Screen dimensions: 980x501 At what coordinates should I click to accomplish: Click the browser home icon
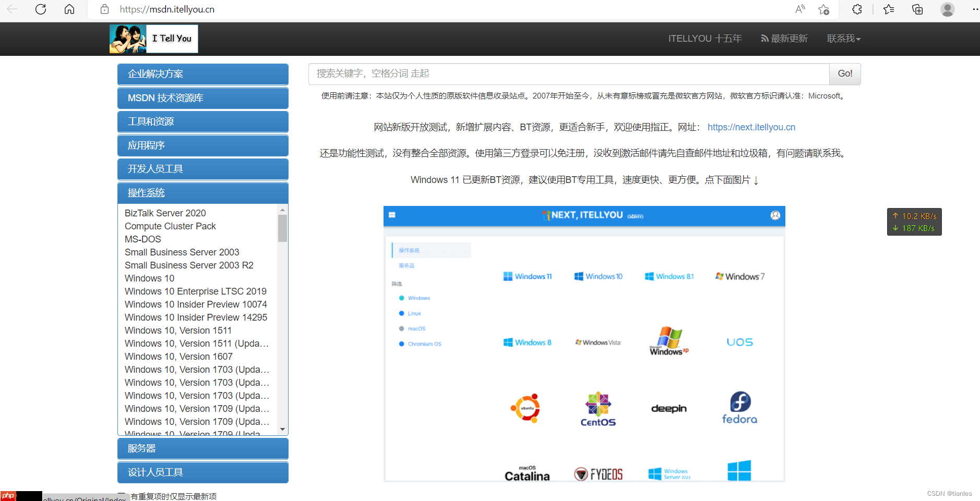pyautogui.click(x=69, y=9)
